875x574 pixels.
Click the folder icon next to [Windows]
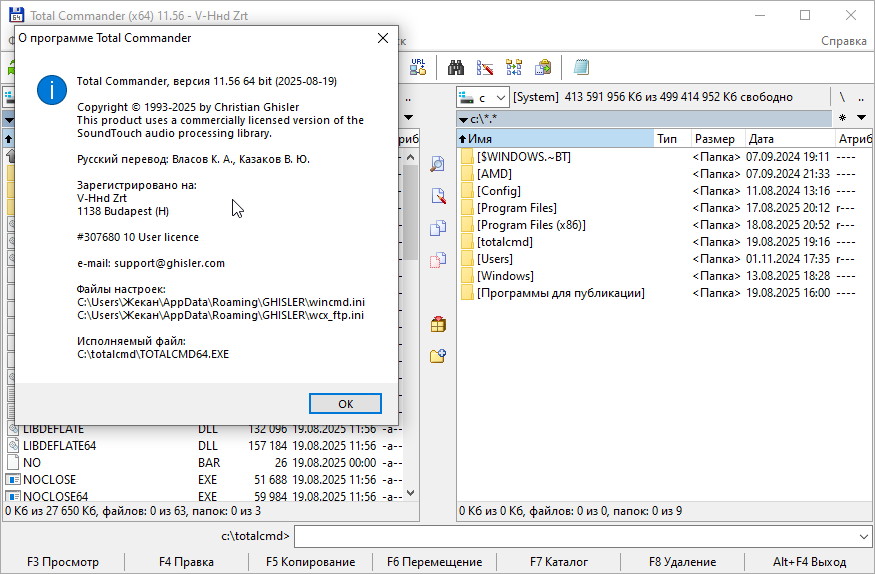467,276
